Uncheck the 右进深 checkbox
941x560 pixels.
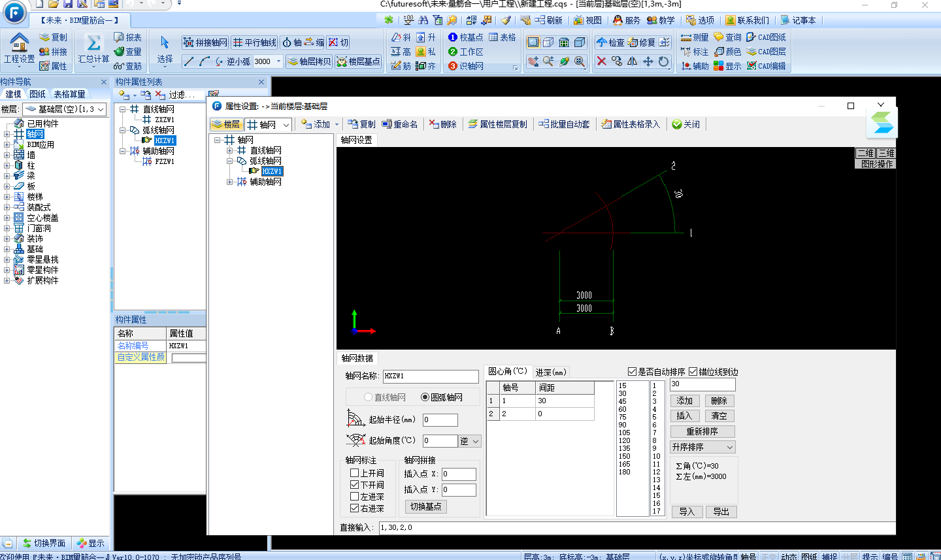(x=355, y=508)
